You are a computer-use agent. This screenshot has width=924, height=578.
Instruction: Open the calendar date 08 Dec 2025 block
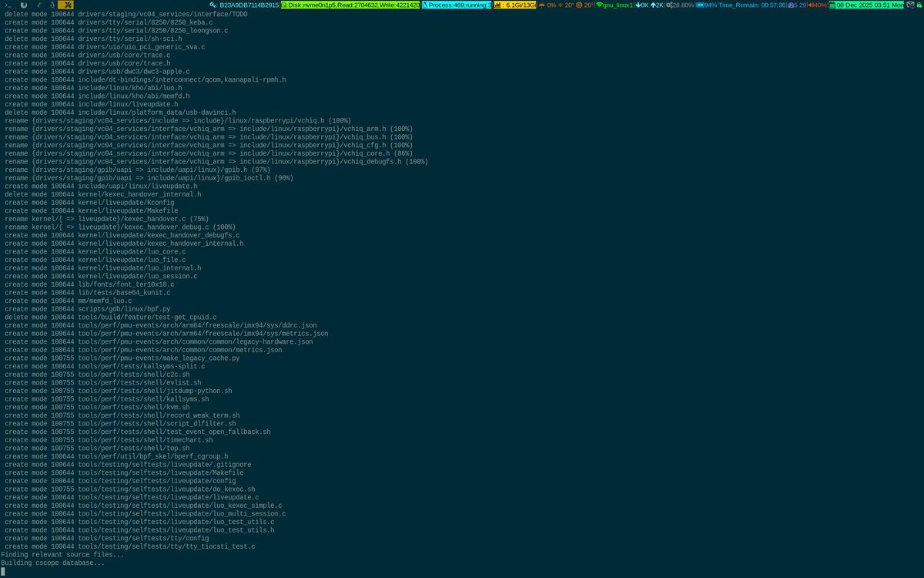(866, 5)
